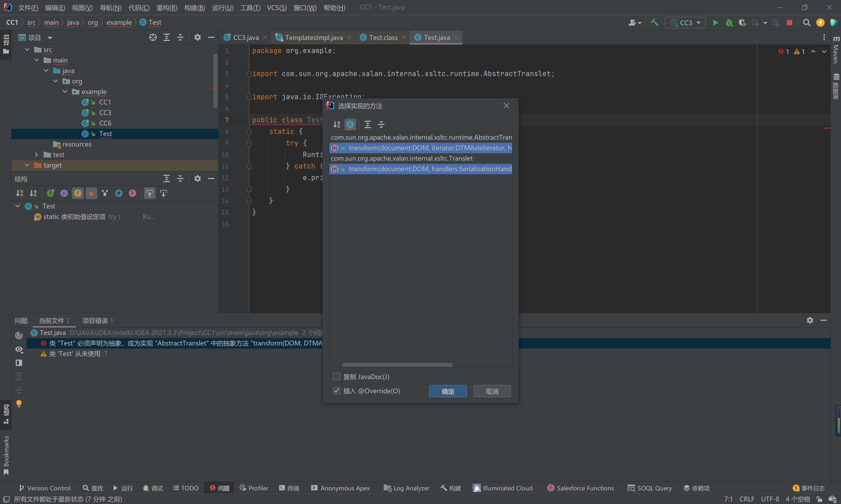Click the locate target icon in project panel
841x504 pixels.
pyautogui.click(x=153, y=37)
